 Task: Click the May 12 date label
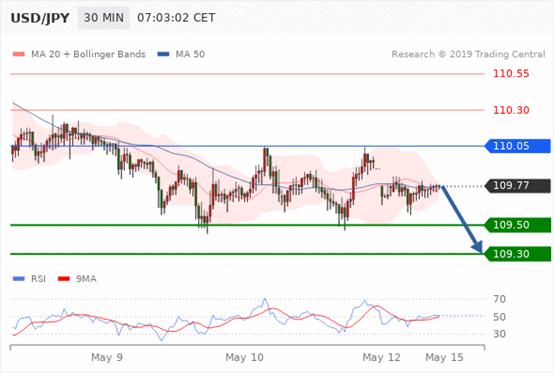382,357
